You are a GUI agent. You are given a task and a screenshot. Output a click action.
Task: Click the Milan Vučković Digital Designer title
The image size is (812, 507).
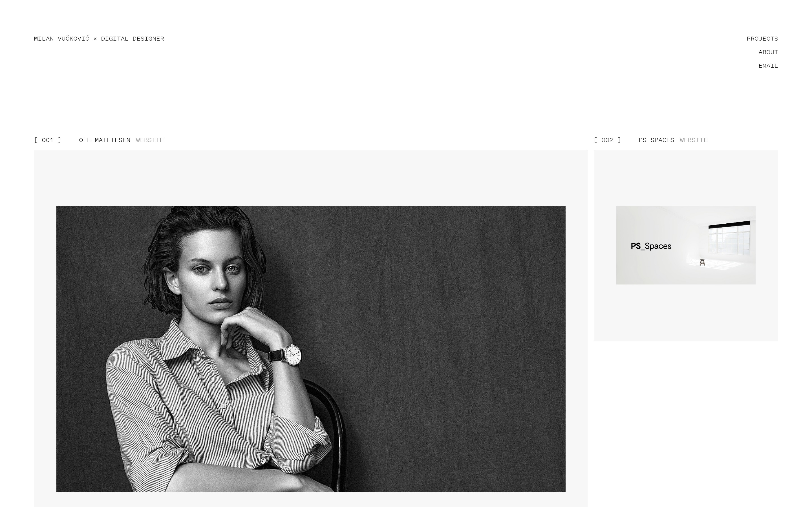(99, 39)
